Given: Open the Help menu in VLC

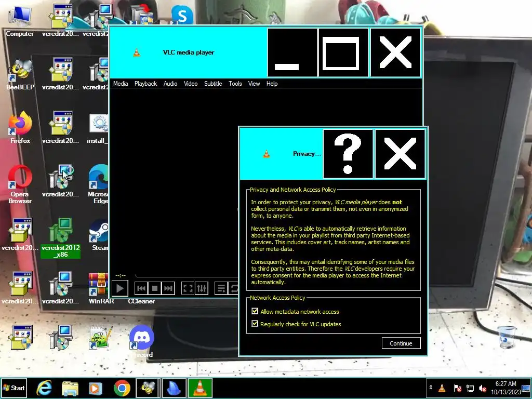Looking at the screenshot, I should (x=272, y=84).
